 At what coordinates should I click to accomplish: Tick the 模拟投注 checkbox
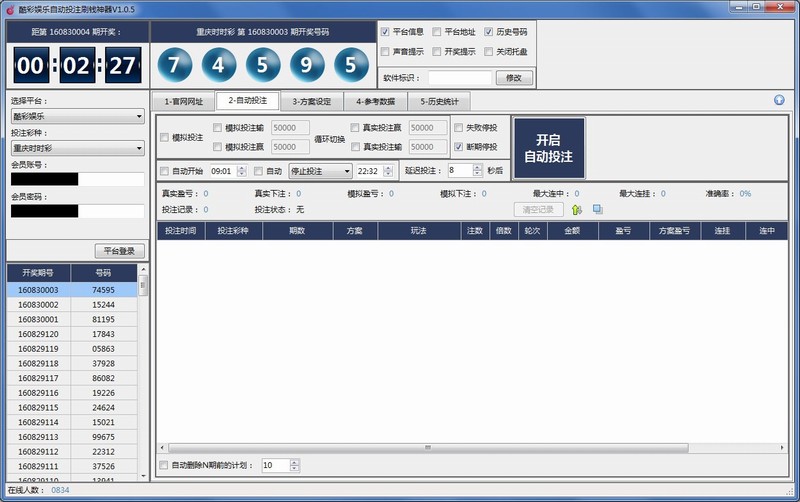(x=165, y=137)
